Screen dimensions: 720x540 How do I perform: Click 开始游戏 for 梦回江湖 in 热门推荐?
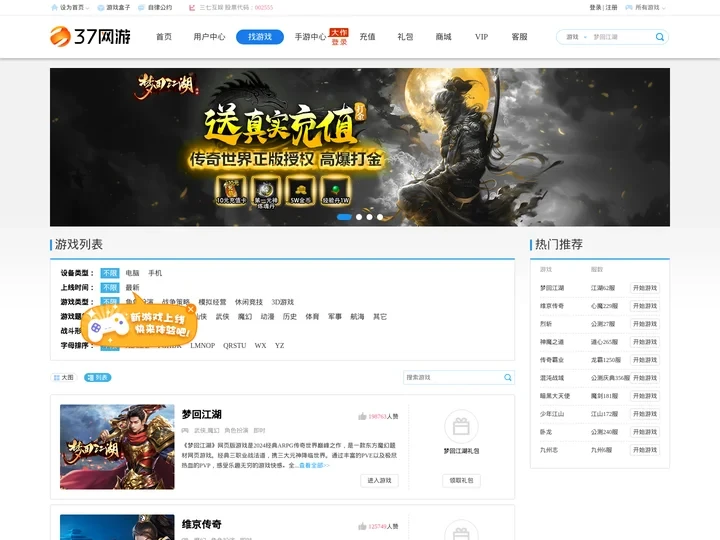[x=645, y=288]
